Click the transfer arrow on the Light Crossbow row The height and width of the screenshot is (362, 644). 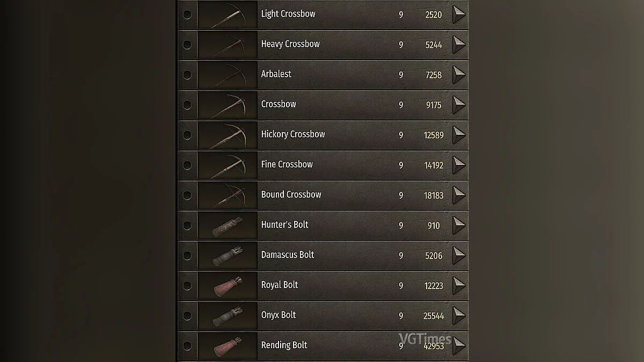tap(458, 14)
